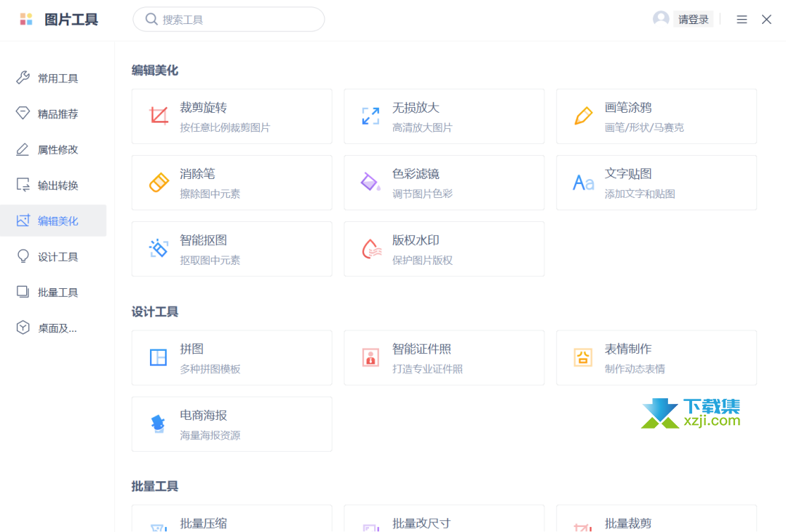This screenshot has height=532, width=786.
Task: Click the crop and rotate icon
Action: tap(159, 116)
